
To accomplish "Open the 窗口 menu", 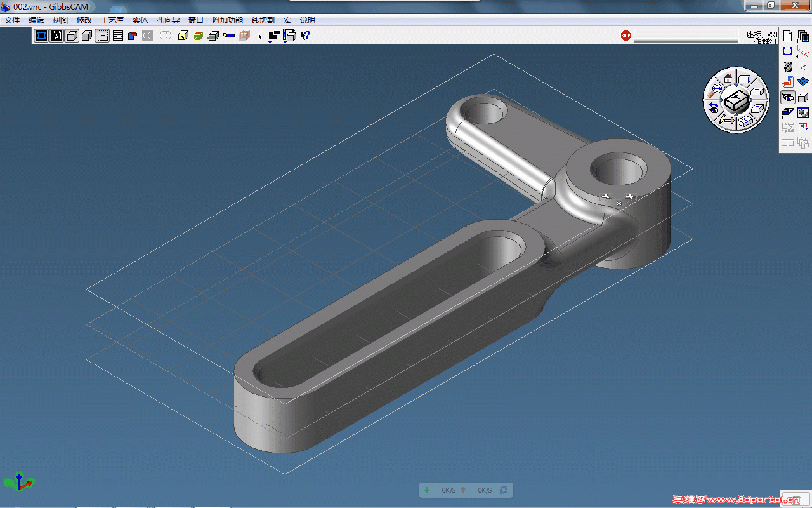I will click(x=196, y=20).
